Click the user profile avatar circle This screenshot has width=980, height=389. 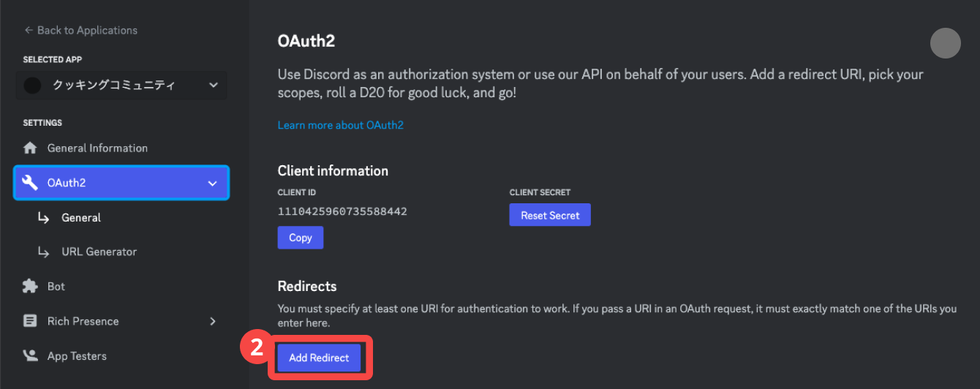click(945, 43)
